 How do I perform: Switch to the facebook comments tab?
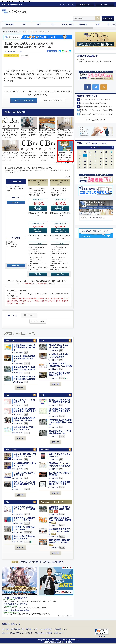click(x=29, y=315)
